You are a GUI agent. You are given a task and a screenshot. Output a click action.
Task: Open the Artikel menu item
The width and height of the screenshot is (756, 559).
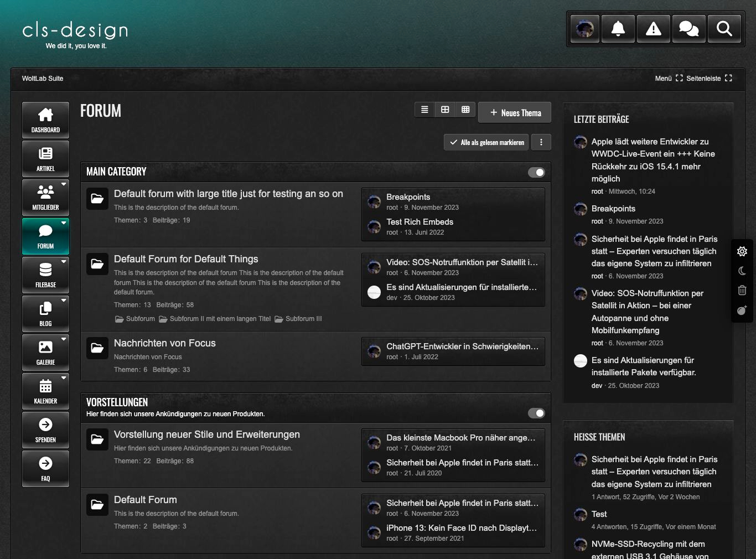[x=45, y=159]
